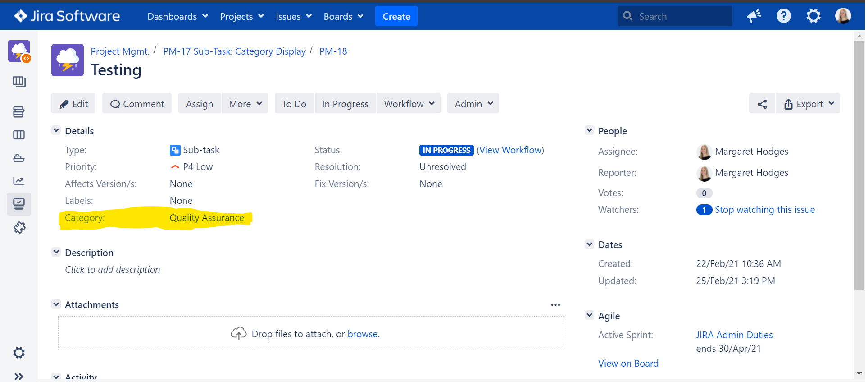Open the help question mark icon

coord(784,16)
